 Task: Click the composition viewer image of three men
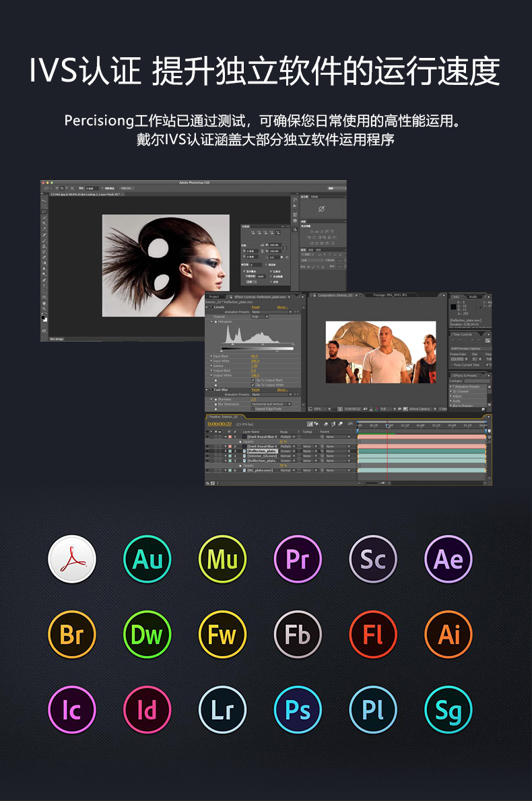381,352
